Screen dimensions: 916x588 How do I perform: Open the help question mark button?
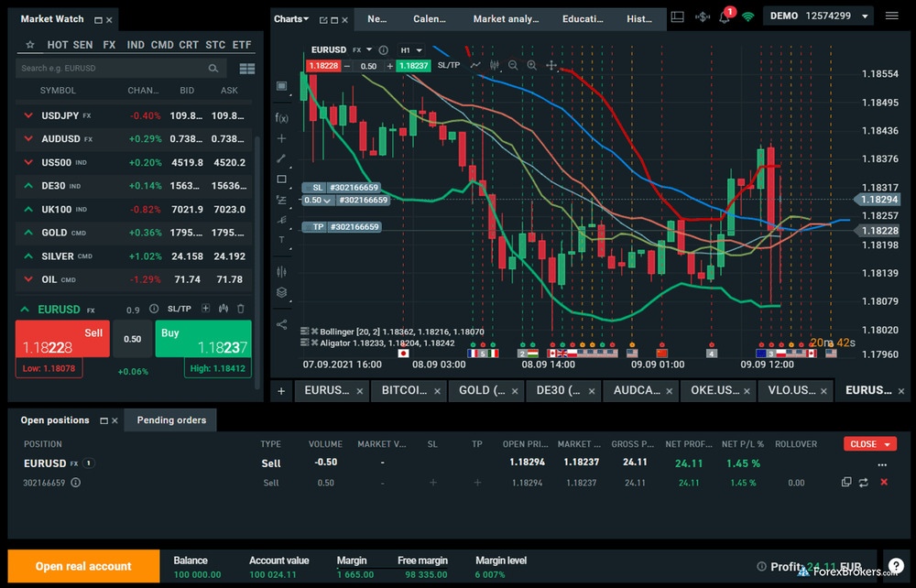[896, 567]
